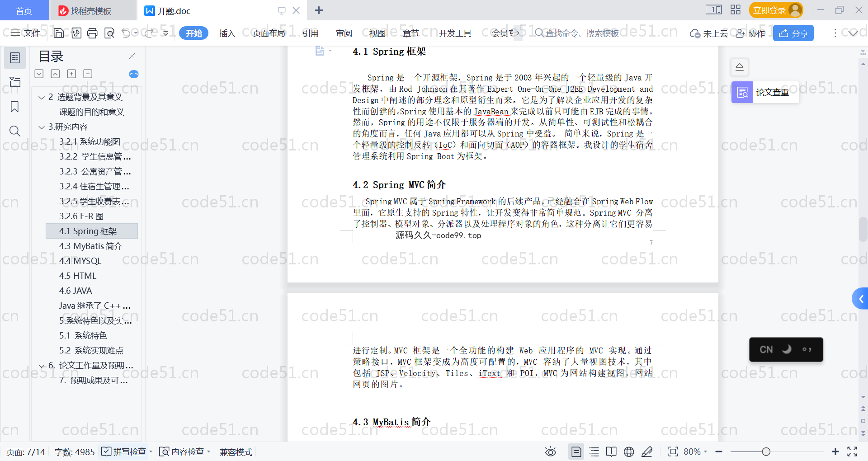Screen dimensions: 868x461
Task: Open the outline panel icon in the sidebar
Action: pos(15,58)
